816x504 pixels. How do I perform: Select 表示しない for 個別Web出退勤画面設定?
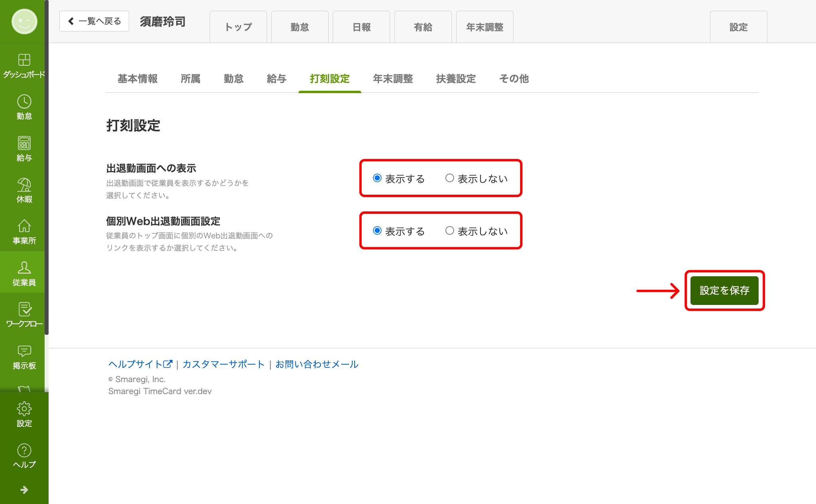[450, 231]
